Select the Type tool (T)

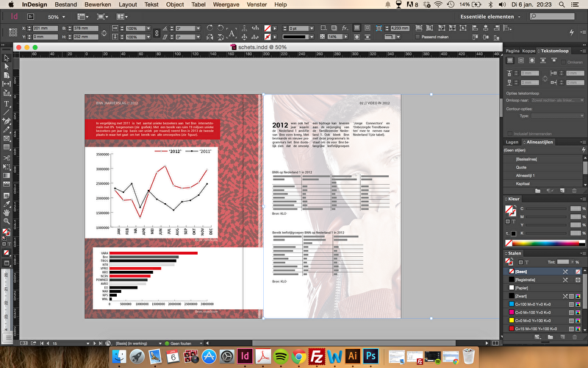pyautogui.click(x=7, y=103)
